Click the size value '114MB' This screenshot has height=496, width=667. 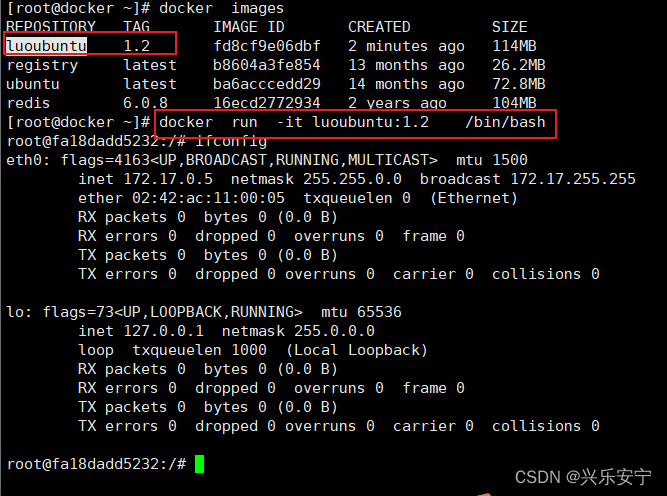point(514,46)
